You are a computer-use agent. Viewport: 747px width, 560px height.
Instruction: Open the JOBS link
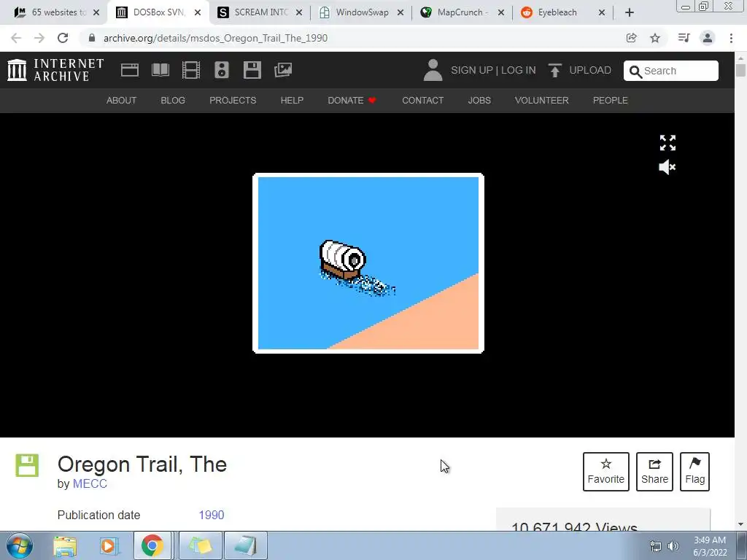[479, 101]
